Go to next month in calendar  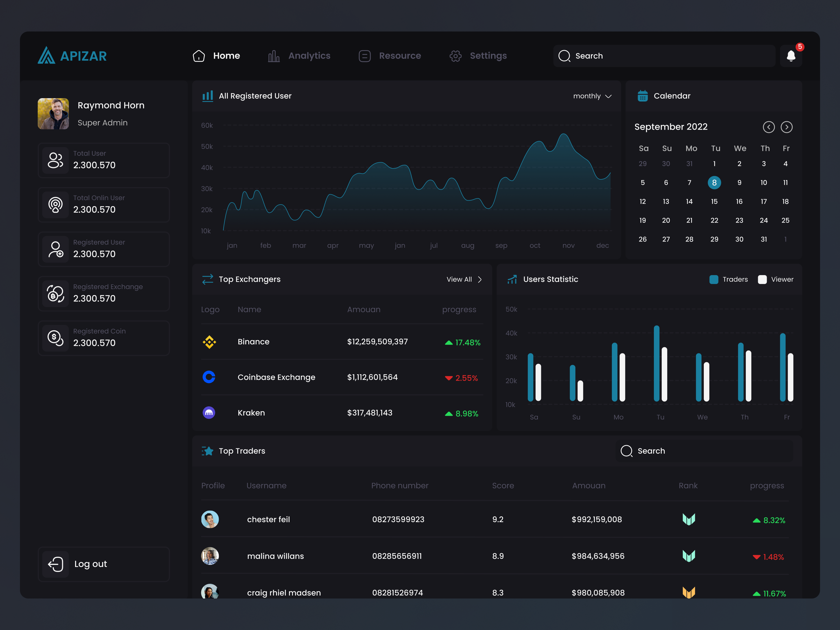(x=786, y=127)
